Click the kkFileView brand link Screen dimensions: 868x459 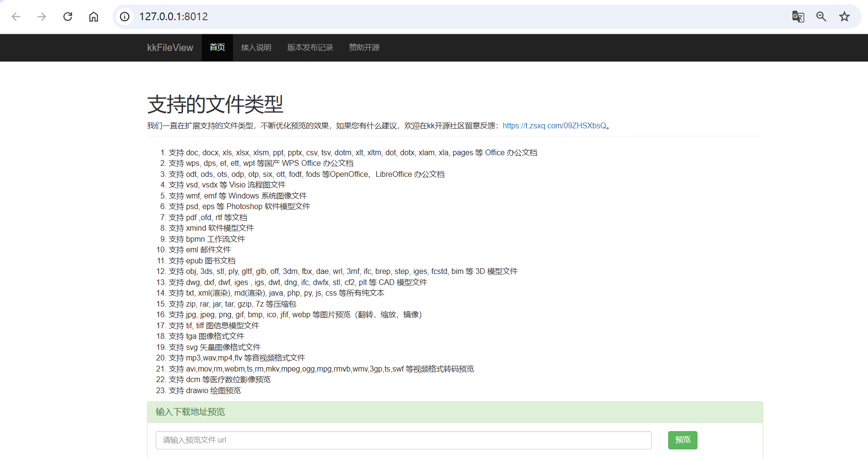pyautogui.click(x=170, y=48)
